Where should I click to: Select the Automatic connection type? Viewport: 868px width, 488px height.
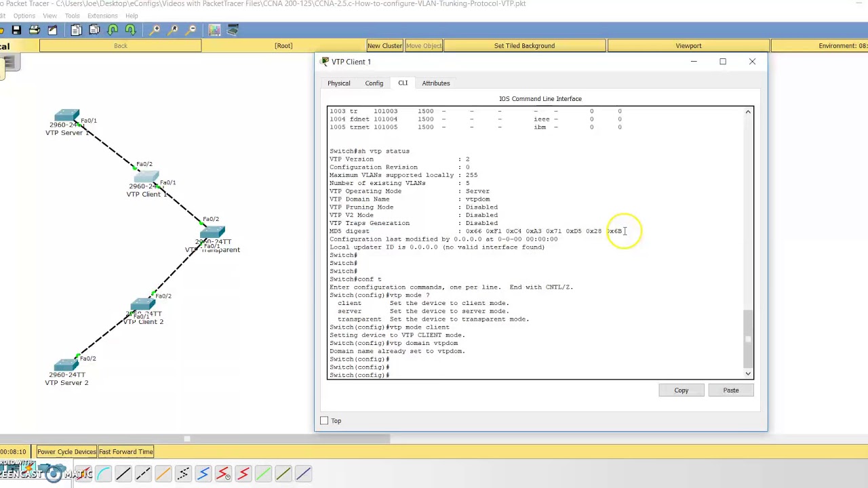pyautogui.click(x=83, y=473)
